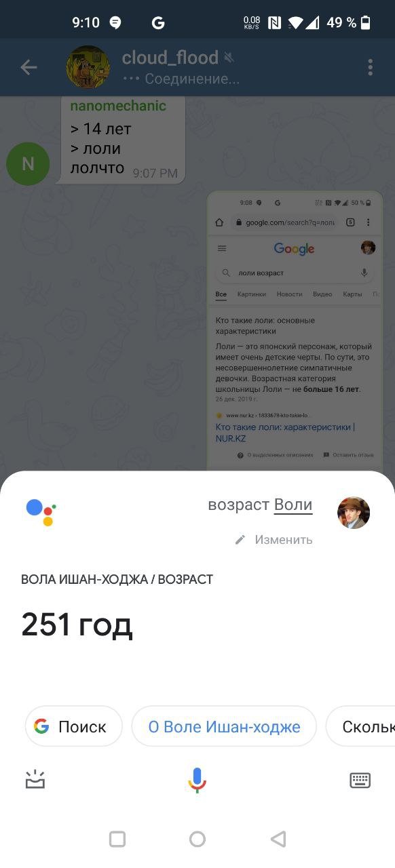Tap the Google Assistant microphone icon
The image size is (395, 868).
(197, 781)
